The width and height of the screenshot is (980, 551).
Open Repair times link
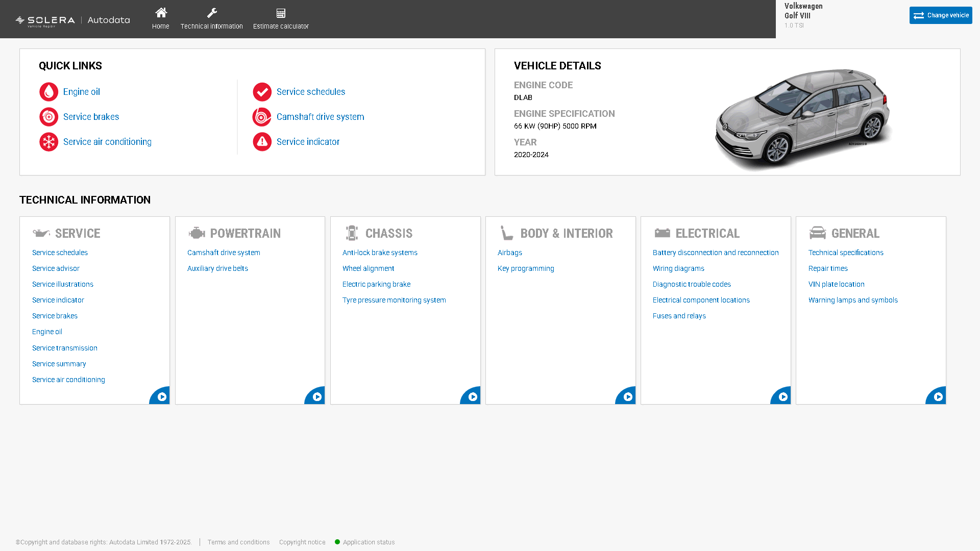pos(828,268)
